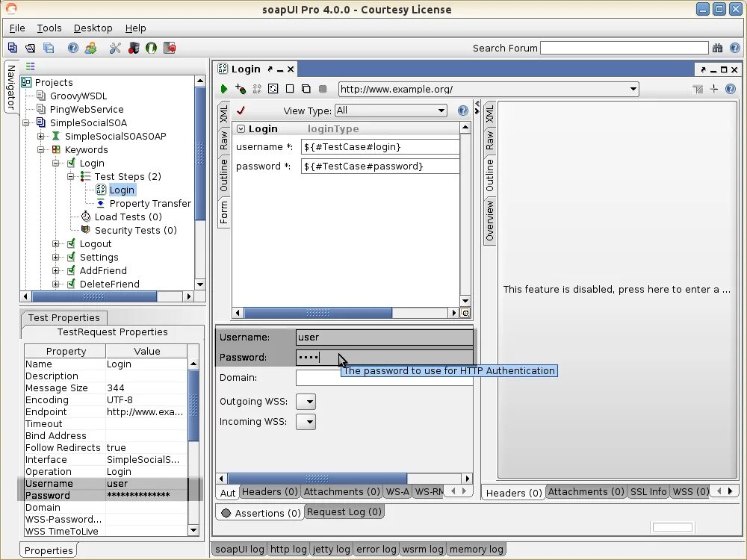The image size is (747, 560).
Task: Click the server icon with the red dot
Action: pyautogui.click(x=134, y=48)
